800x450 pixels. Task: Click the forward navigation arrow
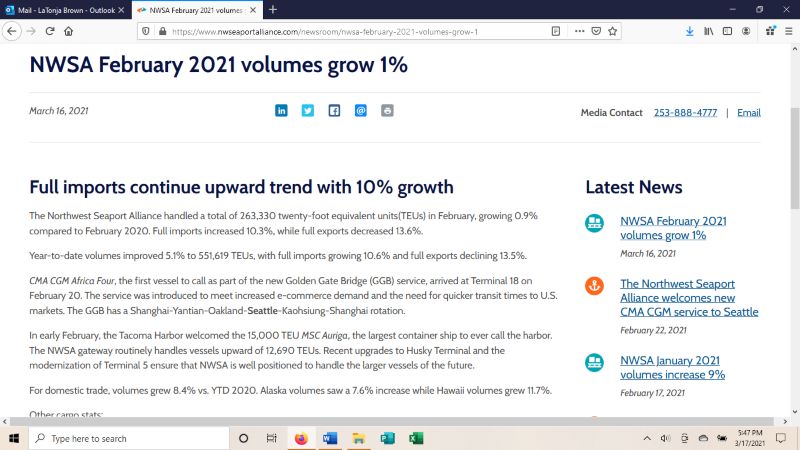31,31
